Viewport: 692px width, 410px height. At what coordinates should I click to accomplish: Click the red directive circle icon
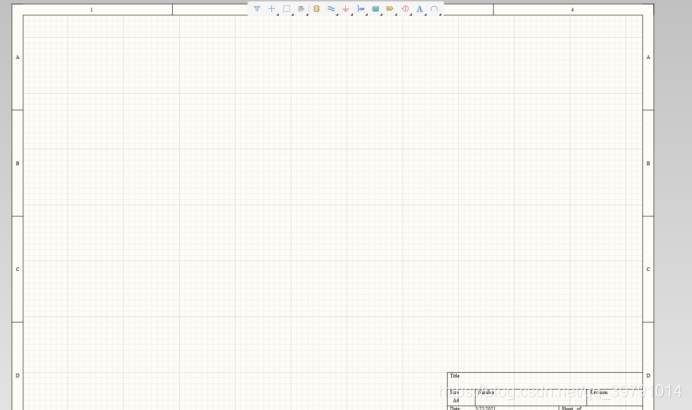(x=405, y=9)
